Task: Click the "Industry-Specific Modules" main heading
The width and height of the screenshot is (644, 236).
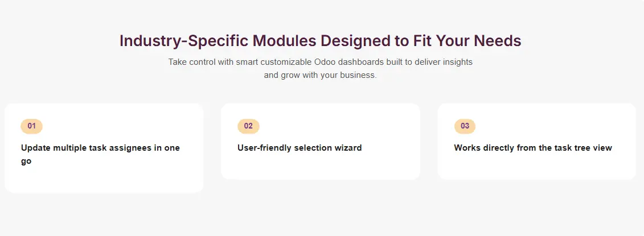Action: click(320, 42)
